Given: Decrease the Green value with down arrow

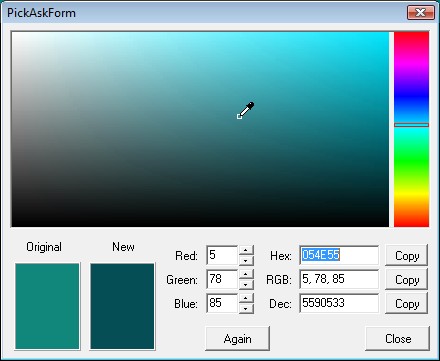Looking at the screenshot, I should click(246, 284).
